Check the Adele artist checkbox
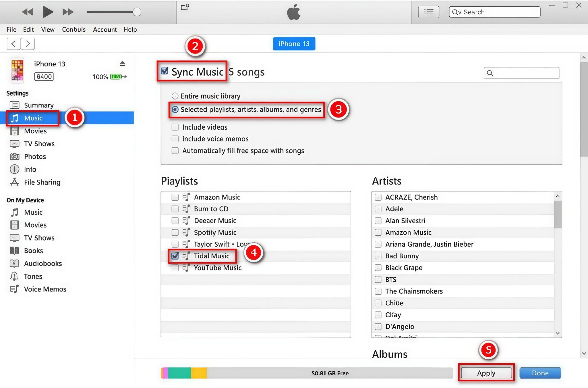Screen dimensions: 588x388 tap(378, 209)
